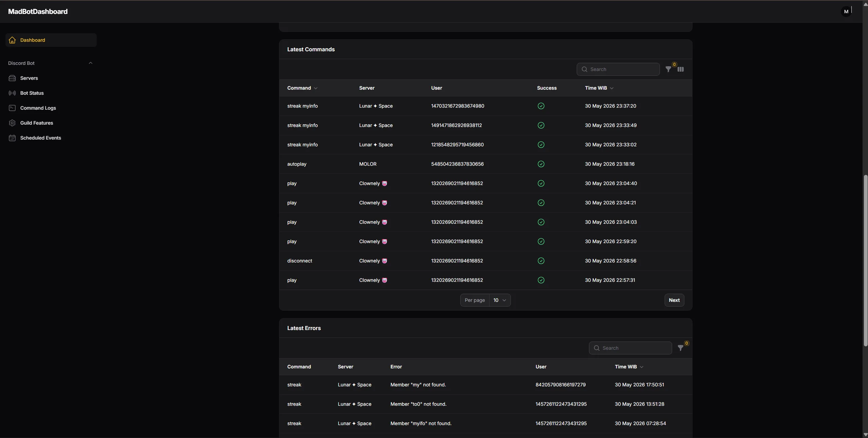Click success check icon for 22:59:20 row

click(541, 241)
